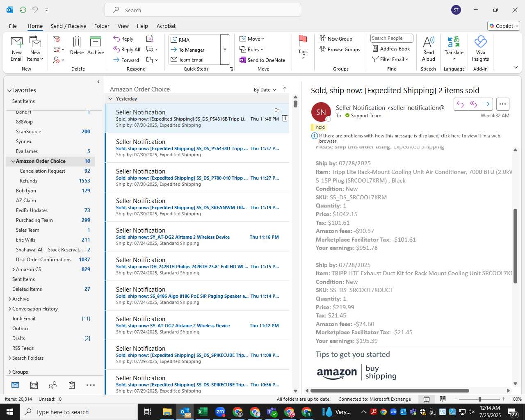Screen dimensions: 525x420
Task: Archive the selected message via Archive icon
Action: point(96,46)
